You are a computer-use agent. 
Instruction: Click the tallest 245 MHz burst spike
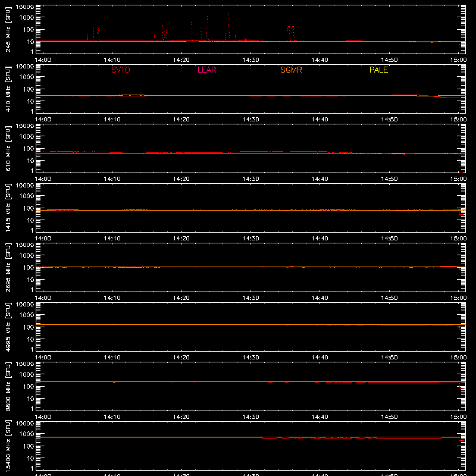(228, 26)
